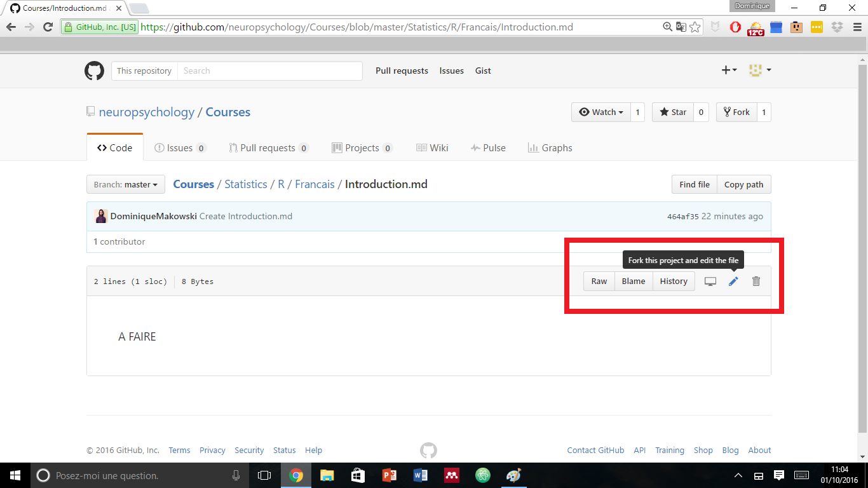Click the Terms footer link
This screenshot has width=868, height=488.
179,450
